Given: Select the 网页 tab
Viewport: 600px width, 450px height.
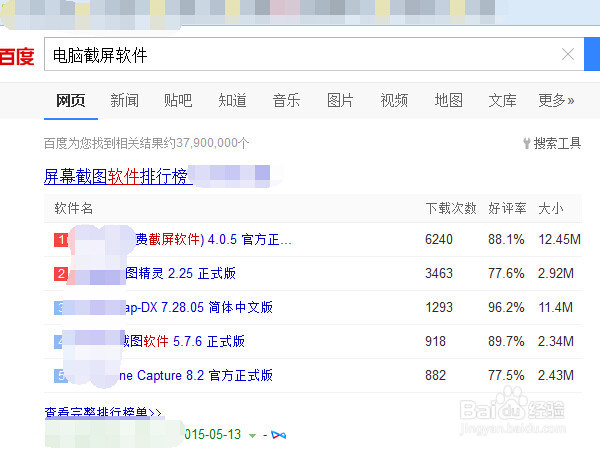Looking at the screenshot, I should point(71,101).
